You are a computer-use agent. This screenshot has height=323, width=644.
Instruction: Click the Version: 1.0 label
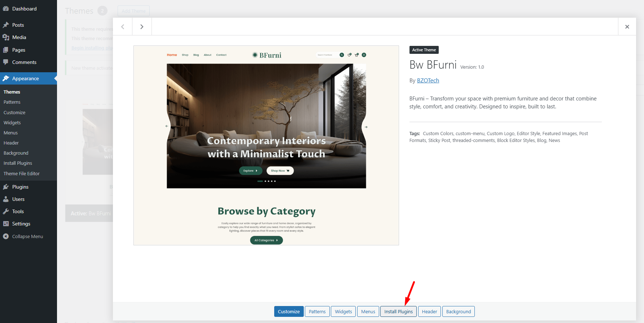point(472,67)
